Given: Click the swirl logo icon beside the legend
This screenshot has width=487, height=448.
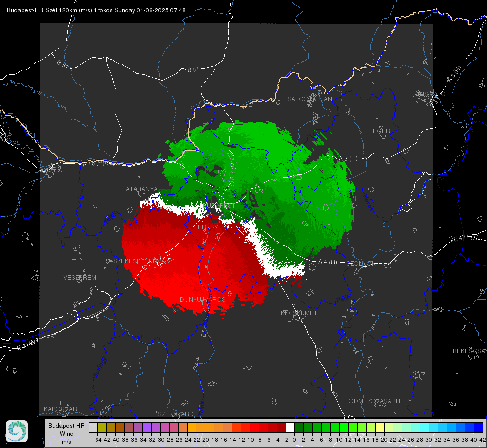Looking at the screenshot, I should (x=17, y=431).
